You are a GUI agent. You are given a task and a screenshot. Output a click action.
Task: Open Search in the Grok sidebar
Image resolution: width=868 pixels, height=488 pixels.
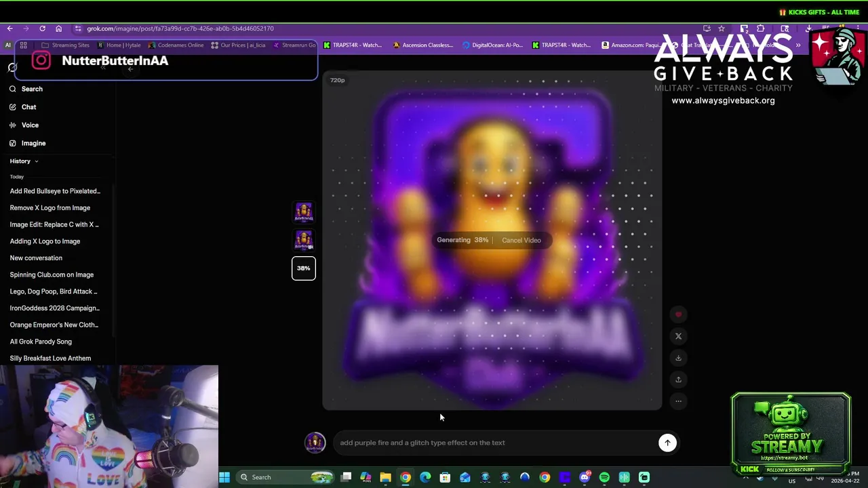tap(27, 89)
